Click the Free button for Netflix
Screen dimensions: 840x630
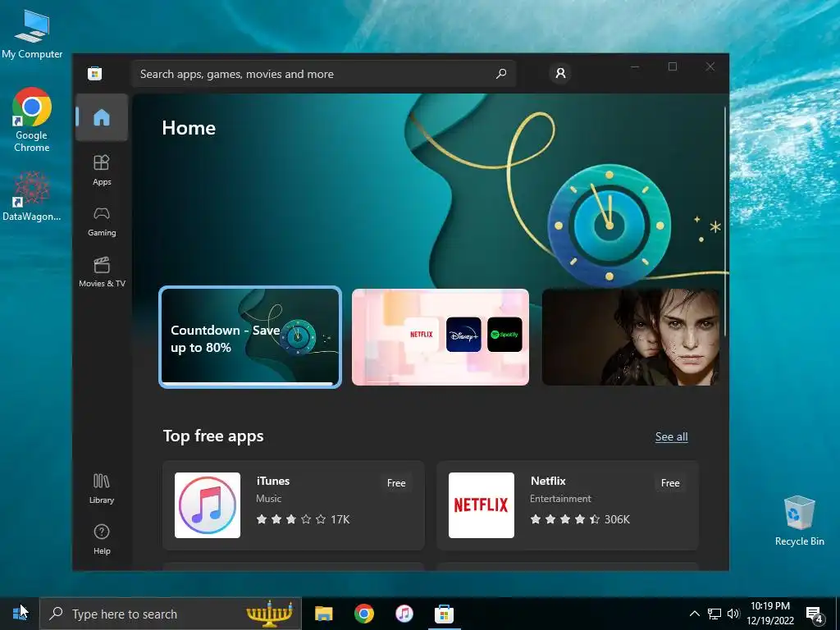(x=670, y=482)
